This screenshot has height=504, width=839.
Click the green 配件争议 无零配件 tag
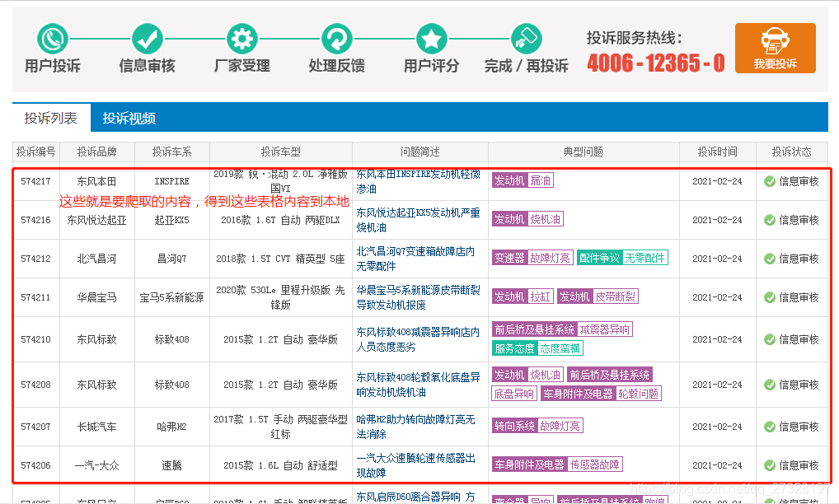[x=622, y=258]
